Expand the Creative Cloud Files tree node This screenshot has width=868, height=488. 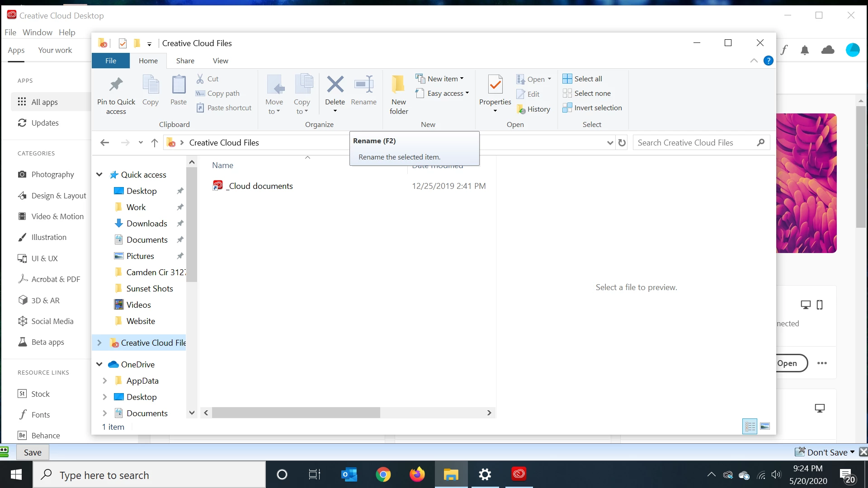tap(99, 343)
